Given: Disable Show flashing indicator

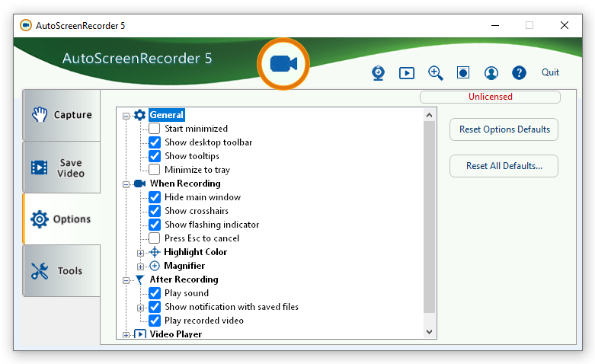Looking at the screenshot, I should [155, 225].
